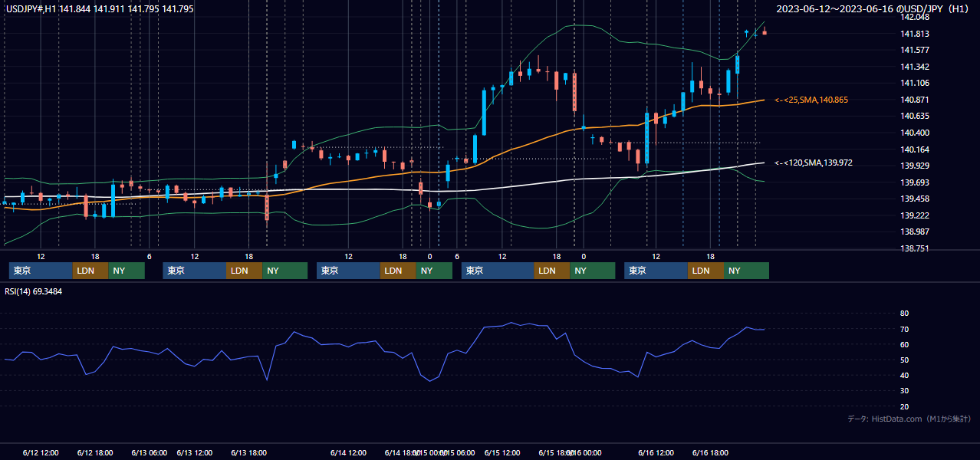
Task: Click the 6/15 12:00 time axis label
Action: [x=502, y=452]
